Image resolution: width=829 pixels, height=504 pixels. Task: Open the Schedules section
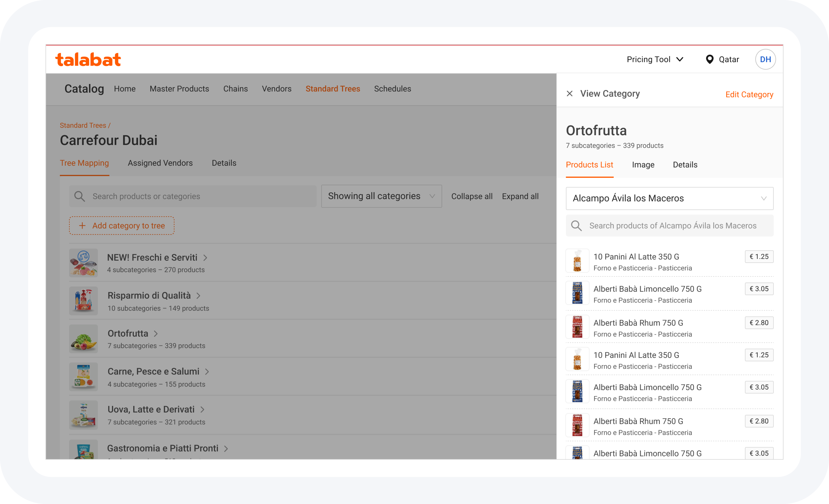(x=392, y=89)
